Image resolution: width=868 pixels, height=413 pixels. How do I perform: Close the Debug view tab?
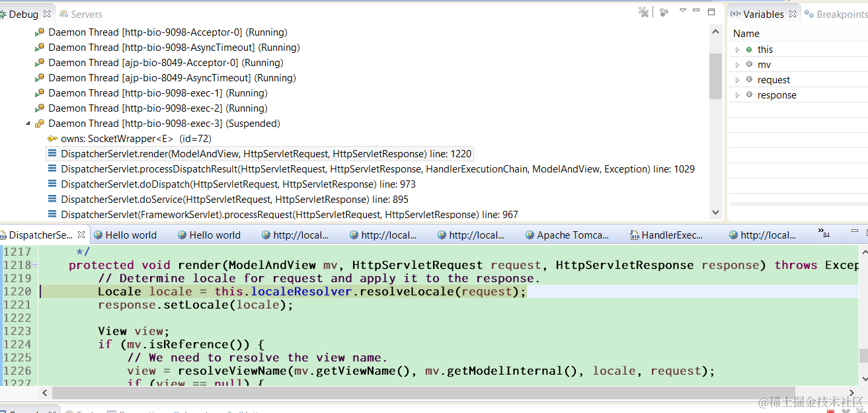point(47,14)
